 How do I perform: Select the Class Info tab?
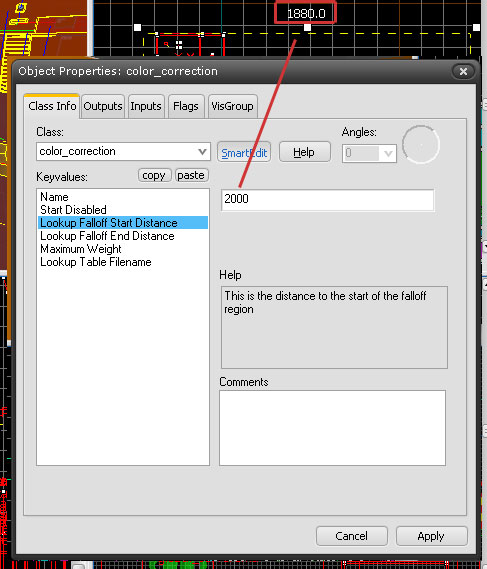click(x=52, y=106)
